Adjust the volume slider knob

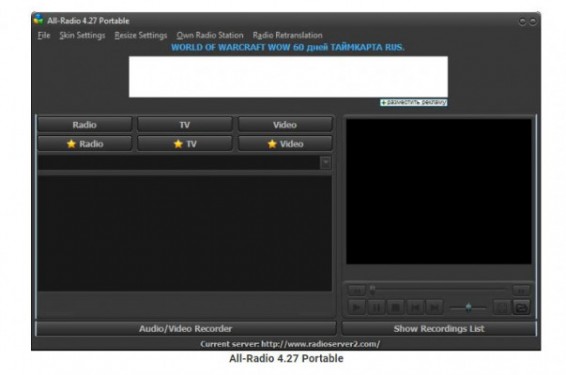click(x=468, y=308)
